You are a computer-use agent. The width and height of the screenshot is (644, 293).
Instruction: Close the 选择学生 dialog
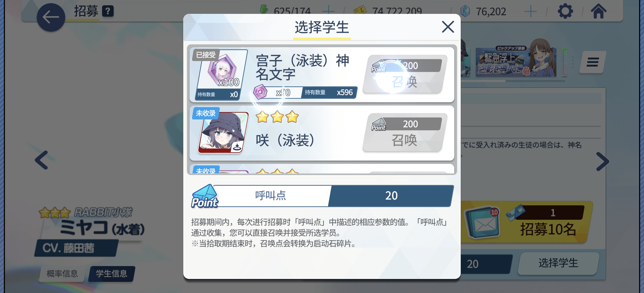[447, 27]
